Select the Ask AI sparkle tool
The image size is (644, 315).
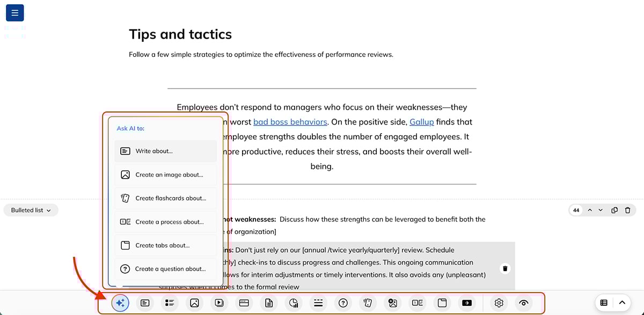tap(120, 303)
